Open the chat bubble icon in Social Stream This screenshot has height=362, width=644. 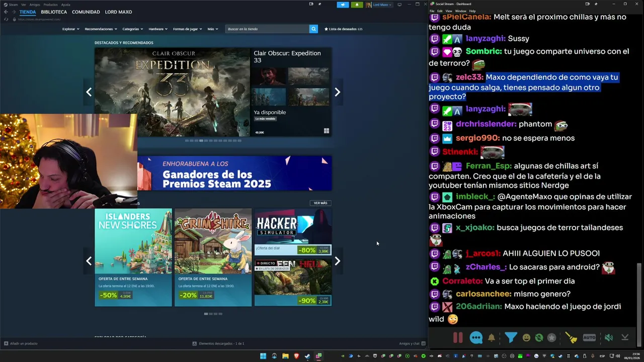476,338
